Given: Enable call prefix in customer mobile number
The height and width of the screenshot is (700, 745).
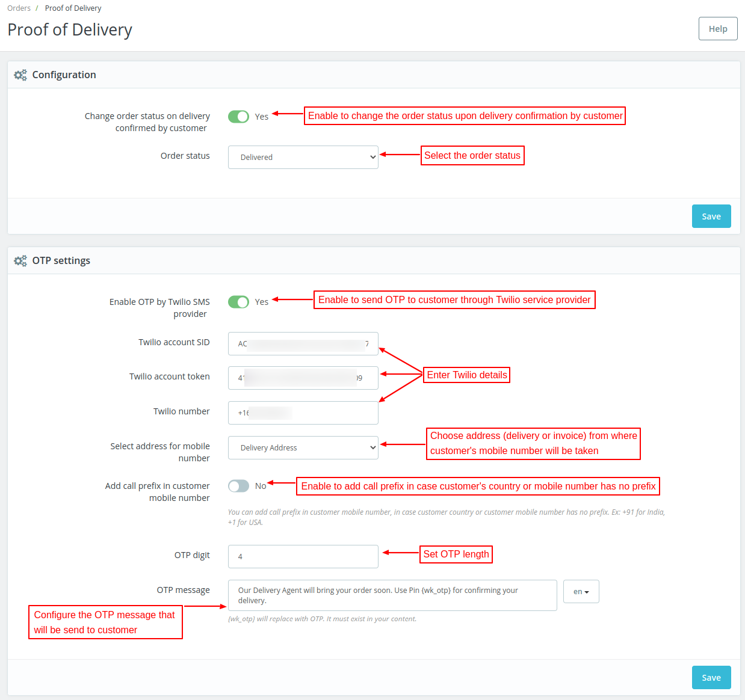Looking at the screenshot, I should [x=238, y=485].
